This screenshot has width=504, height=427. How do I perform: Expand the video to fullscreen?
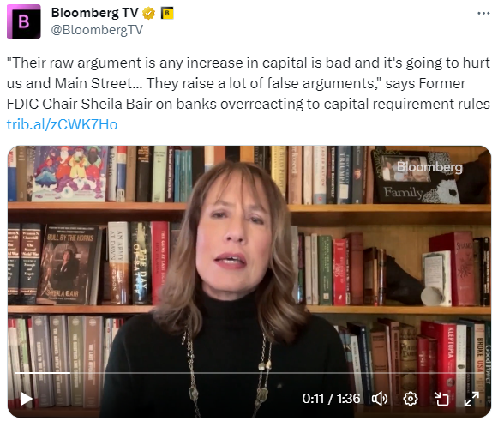coord(471,399)
